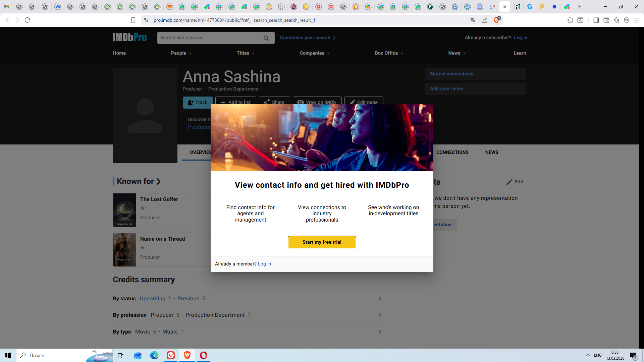This screenshot has width=644, height=362.
Task: Click the search magnifier icon in IMDbPro
Action: [266, 38]
